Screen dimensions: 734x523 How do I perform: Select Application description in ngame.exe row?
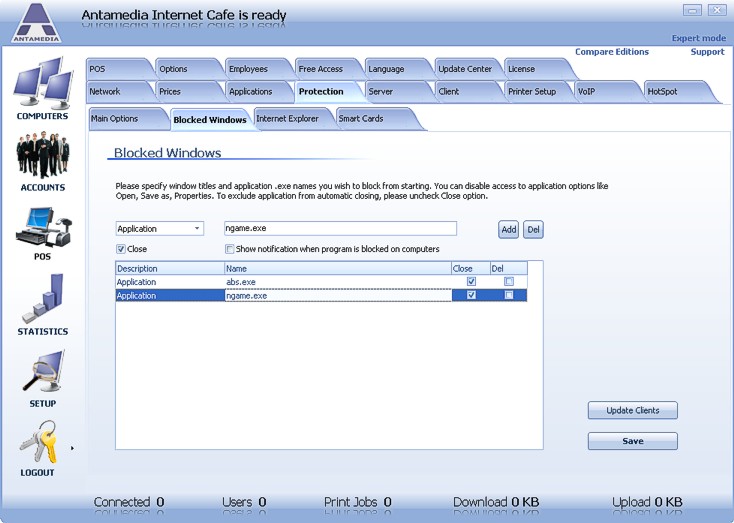[170, 295]
